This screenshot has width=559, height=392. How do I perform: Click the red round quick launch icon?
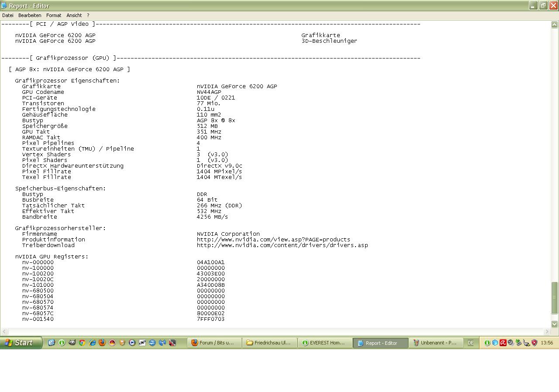[x=112, y=343]
